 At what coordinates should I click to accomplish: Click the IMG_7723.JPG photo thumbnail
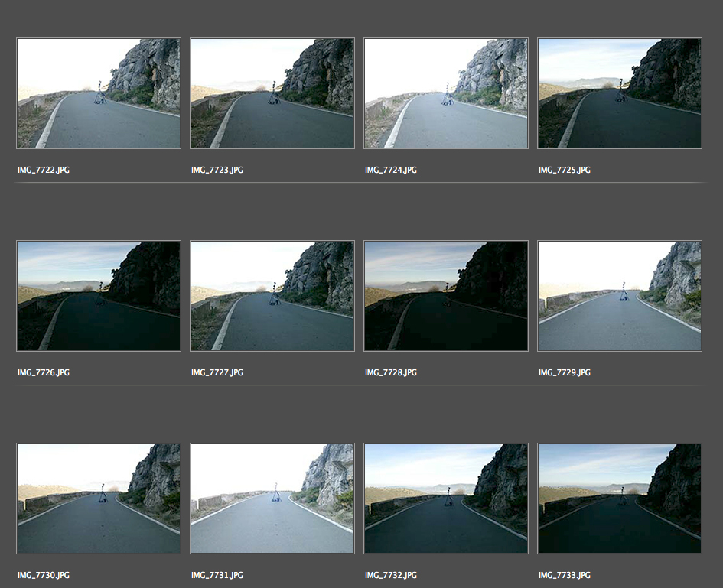[272, 93]
